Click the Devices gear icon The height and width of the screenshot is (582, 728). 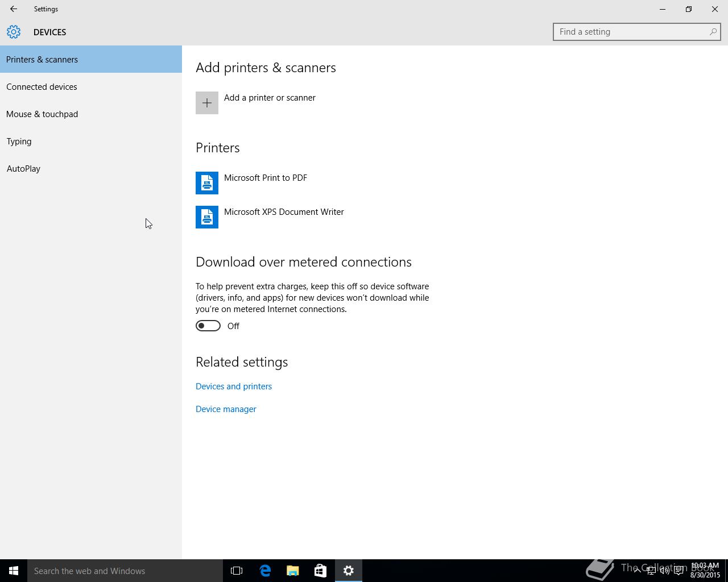14,32
